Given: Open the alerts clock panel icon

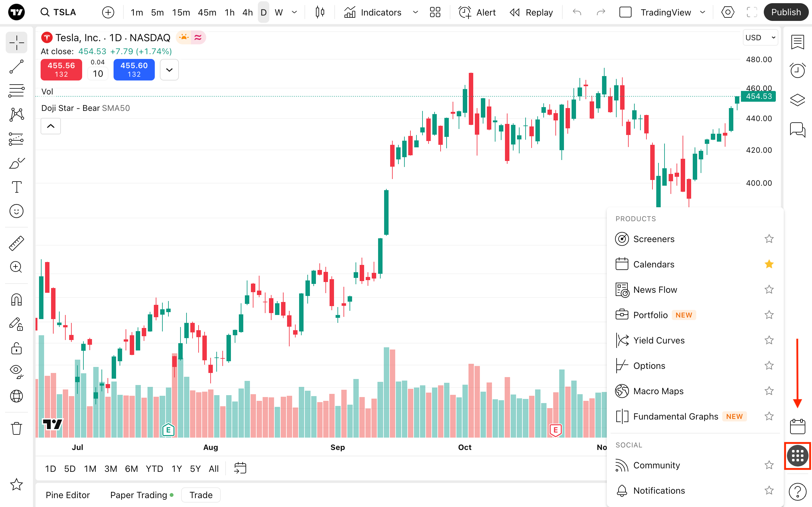Looking at the screenshot, I should pyautogui.click(x=797, y=70).
